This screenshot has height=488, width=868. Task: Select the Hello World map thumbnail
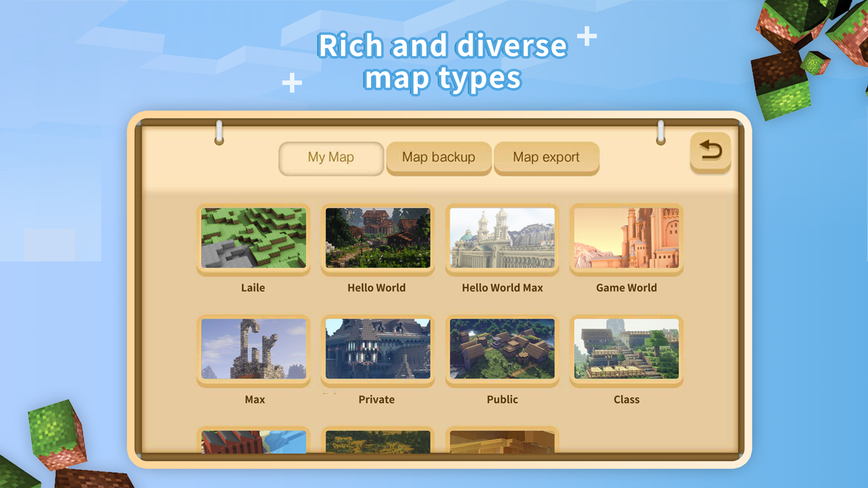click(378, 238)
